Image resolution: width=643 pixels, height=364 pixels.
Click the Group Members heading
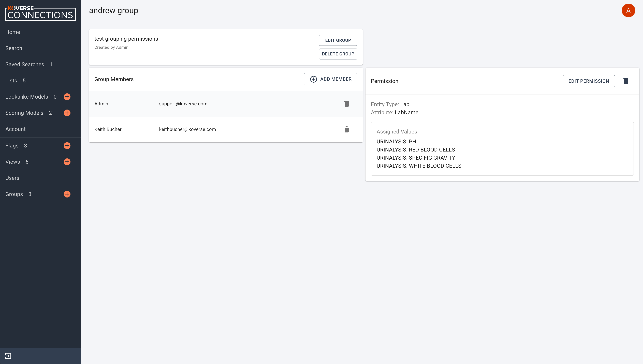click(114, 79)
